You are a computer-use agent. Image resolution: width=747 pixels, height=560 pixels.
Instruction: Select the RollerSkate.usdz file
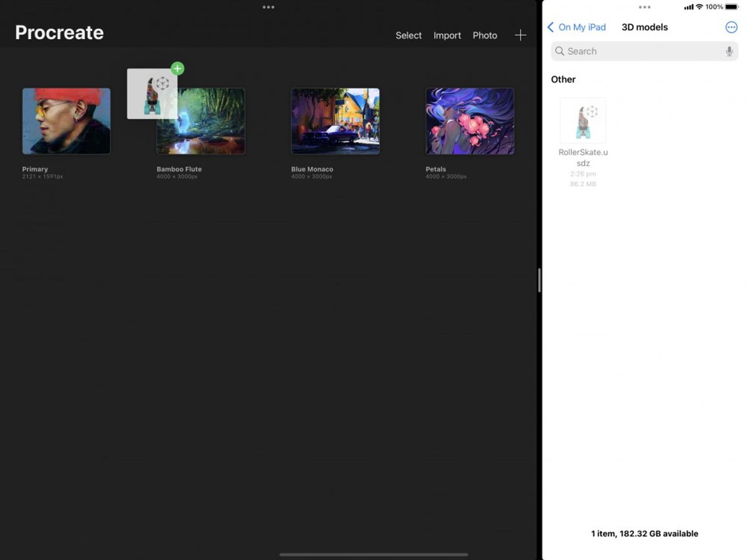(x=583, y=121)
